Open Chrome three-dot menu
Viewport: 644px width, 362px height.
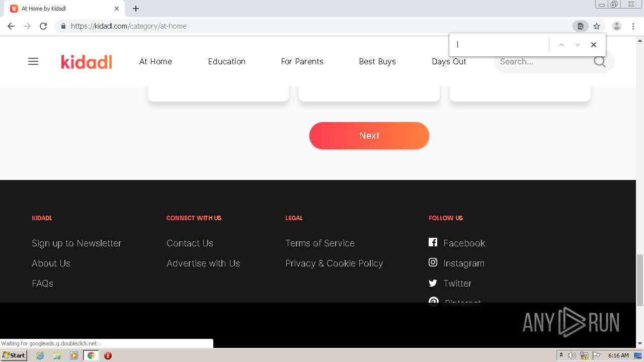pos(633,26)
